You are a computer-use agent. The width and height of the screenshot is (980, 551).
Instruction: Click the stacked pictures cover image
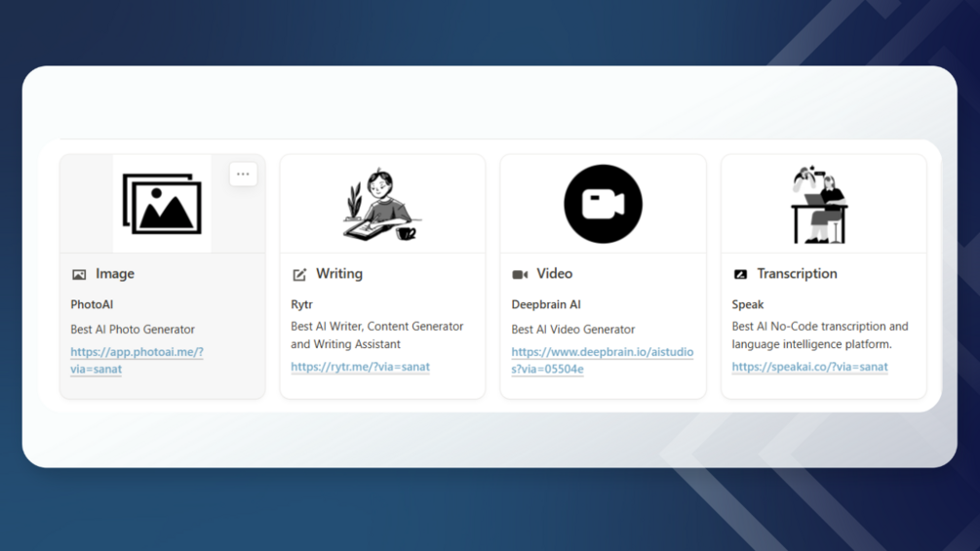[163, 204]
